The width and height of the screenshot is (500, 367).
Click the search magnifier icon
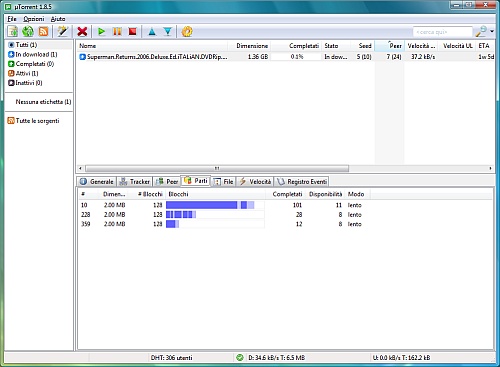pos(481,32)
